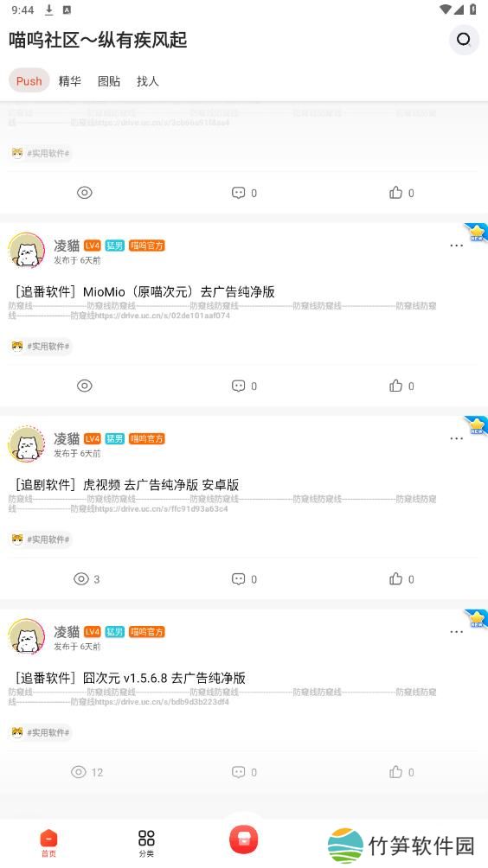The height and width of the screenshot is (868, 488).
Task: Open comments on the MioMio post
Action: [x=244, y=386]
